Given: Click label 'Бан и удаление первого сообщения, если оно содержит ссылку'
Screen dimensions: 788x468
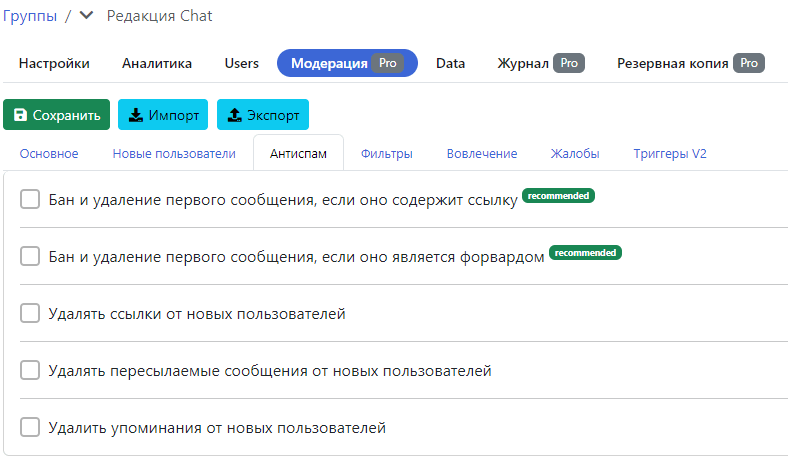Looking at the screenshot, I should (283, 200).
